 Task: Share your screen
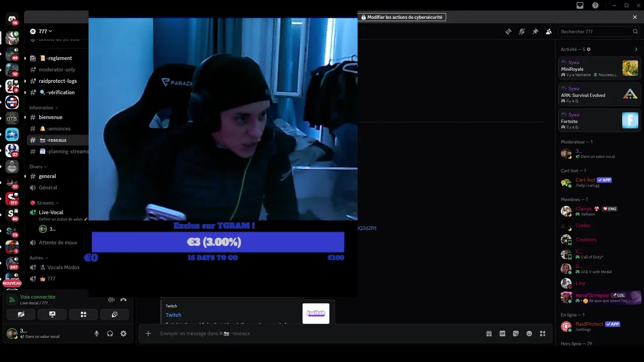click(x=52, y=314)
